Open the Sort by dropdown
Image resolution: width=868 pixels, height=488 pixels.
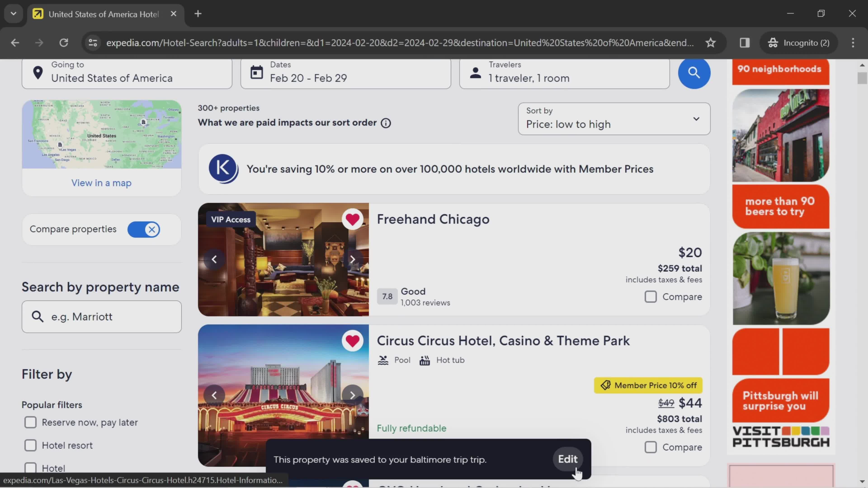tap(614, 119)
